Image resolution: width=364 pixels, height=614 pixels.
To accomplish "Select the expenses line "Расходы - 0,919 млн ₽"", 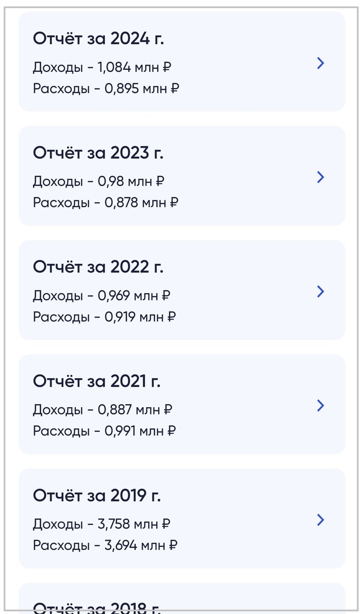I will 104,317.
